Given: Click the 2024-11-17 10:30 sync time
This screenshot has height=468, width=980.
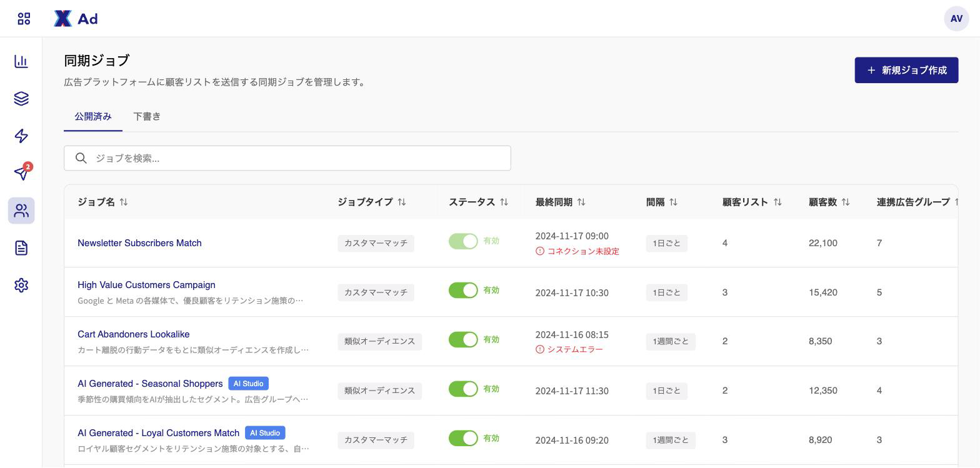Looking at the screenshot, I should 572,292.
